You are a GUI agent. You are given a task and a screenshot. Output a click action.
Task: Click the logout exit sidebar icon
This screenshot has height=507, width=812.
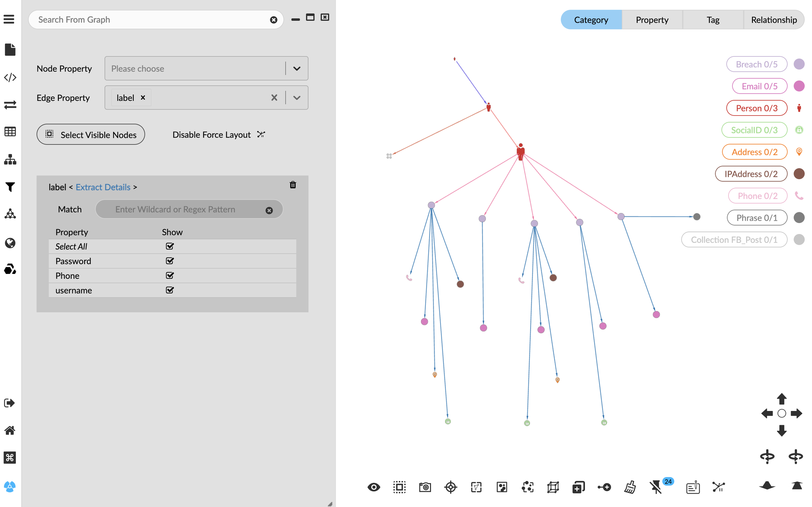click(x=9, y=403)
